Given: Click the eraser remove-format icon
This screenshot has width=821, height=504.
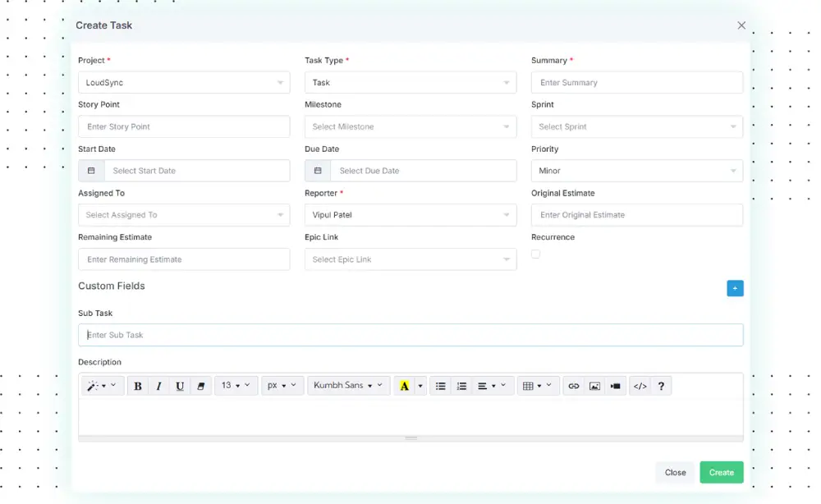Looking at the screenshot, I should pyautogui.click(x=201, y=386).
